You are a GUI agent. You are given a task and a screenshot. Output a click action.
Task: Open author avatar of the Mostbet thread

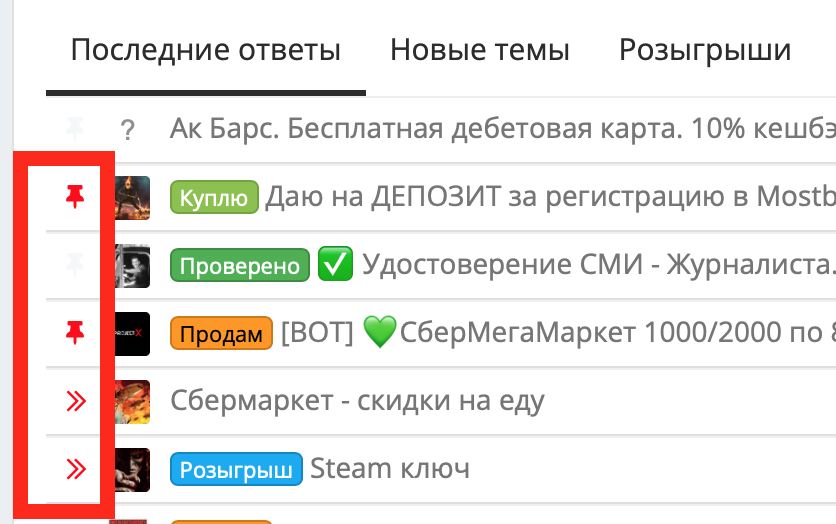click(x=132, y=198)
